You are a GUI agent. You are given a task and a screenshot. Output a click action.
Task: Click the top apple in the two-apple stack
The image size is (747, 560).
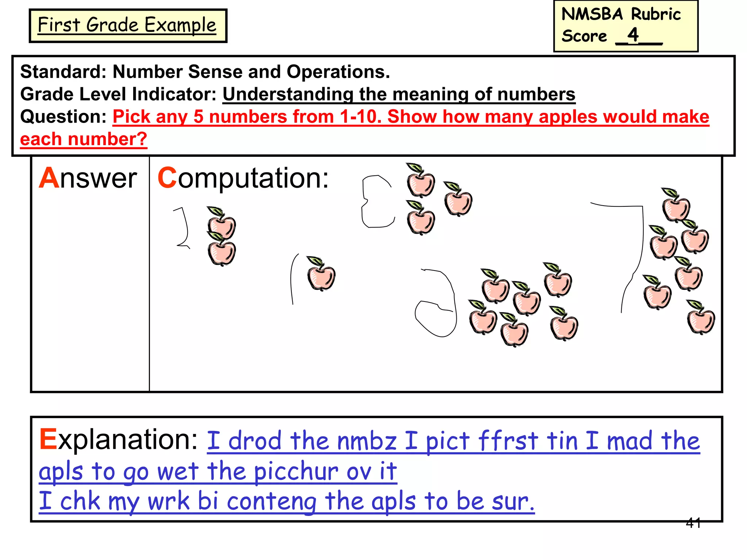coord(221,223)
